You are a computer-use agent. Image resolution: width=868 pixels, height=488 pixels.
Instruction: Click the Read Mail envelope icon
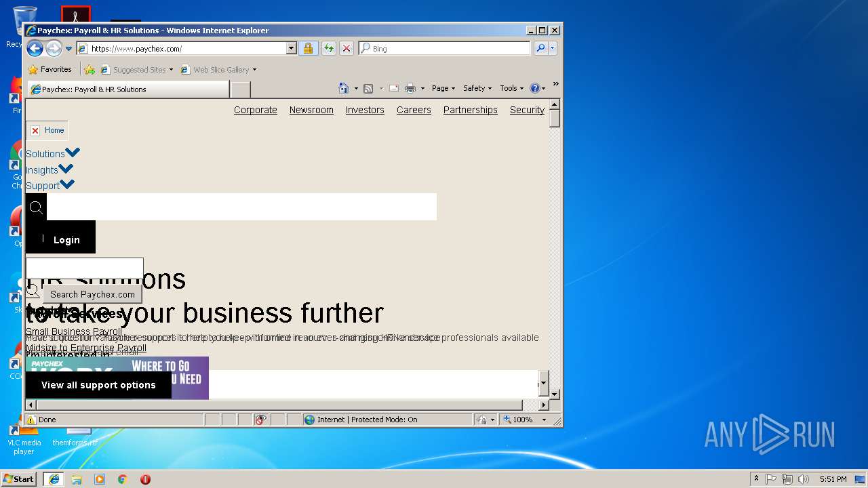[x=393, y=88]
